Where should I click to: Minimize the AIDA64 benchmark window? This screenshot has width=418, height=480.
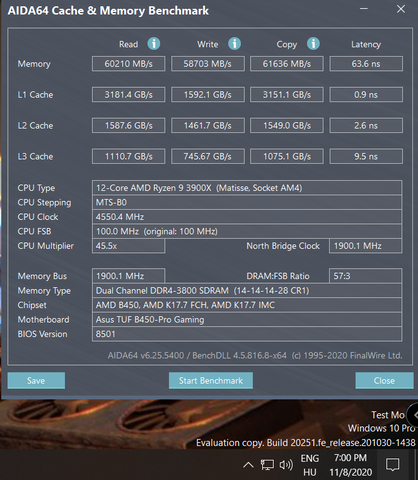click(364, 9)
